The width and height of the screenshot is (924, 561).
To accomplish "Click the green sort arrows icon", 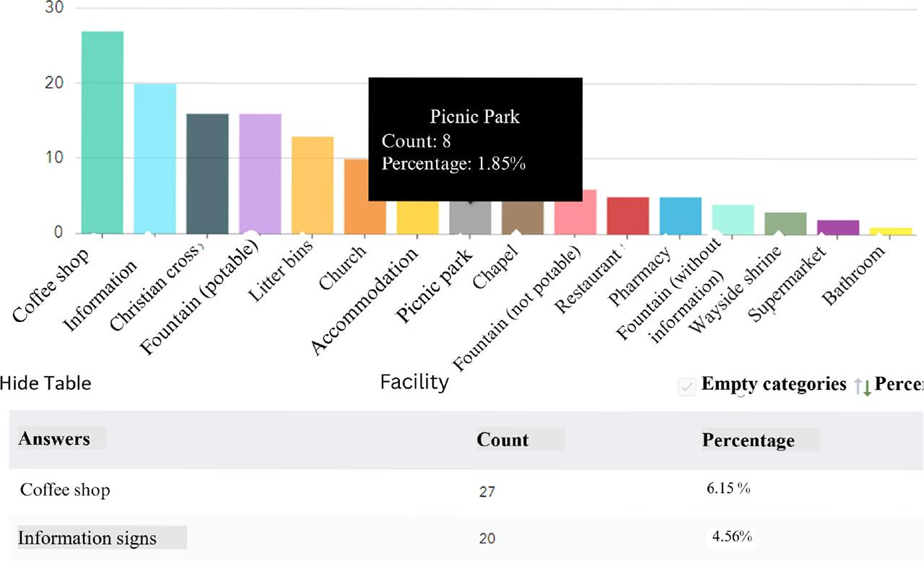I will tap(863, 386).
